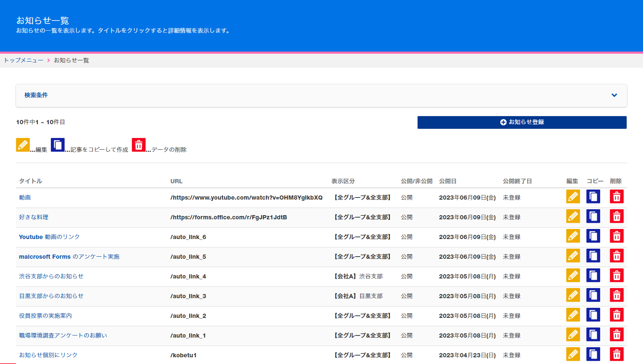643x364 pixels.
Task: Click 【会社A】渋谷支部 display category cell
Action: pyautogui.click(x=357, y=276)
